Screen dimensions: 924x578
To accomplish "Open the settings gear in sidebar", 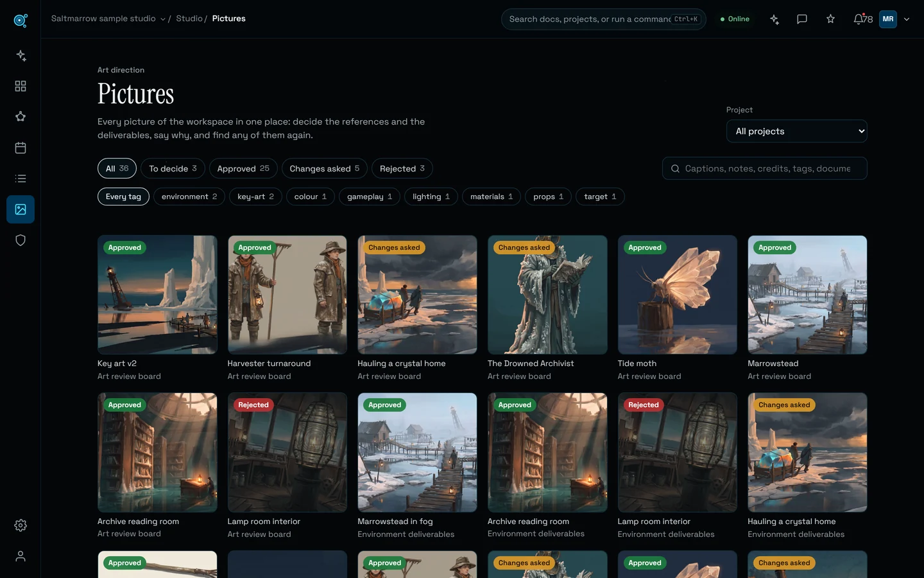I will [x=21, y=525].
